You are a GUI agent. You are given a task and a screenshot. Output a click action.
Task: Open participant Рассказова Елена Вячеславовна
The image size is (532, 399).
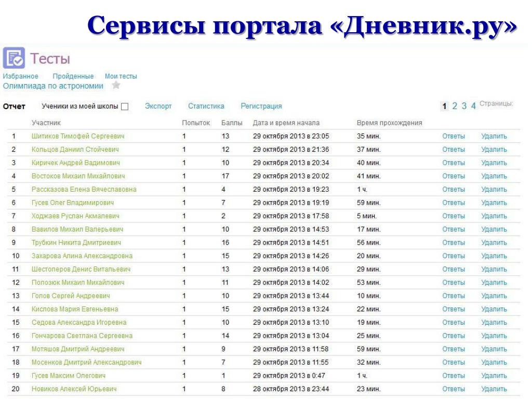(84, 189)
